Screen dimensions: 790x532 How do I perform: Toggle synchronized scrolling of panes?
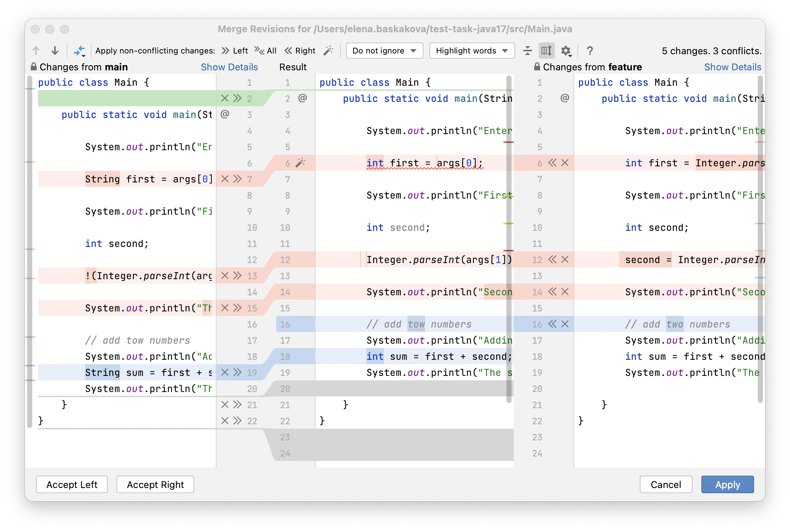[x=546, y=51]
